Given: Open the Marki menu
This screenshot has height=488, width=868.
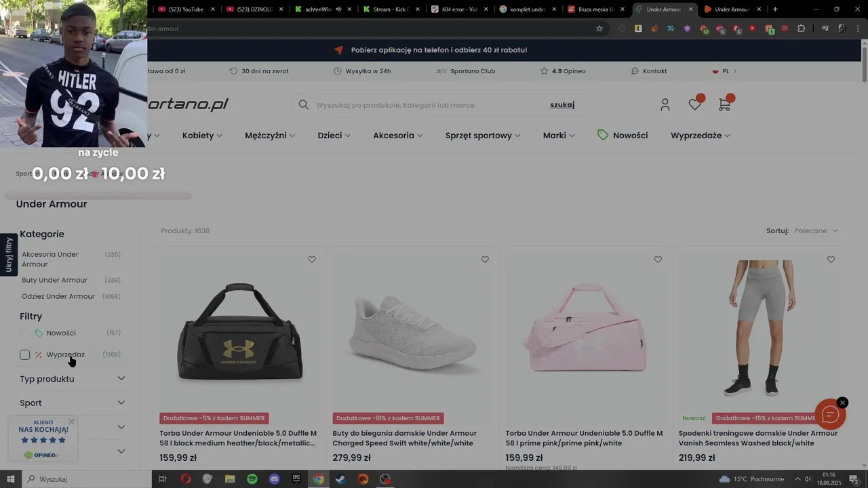Looking at the screenshot, I should pos(559,136).
